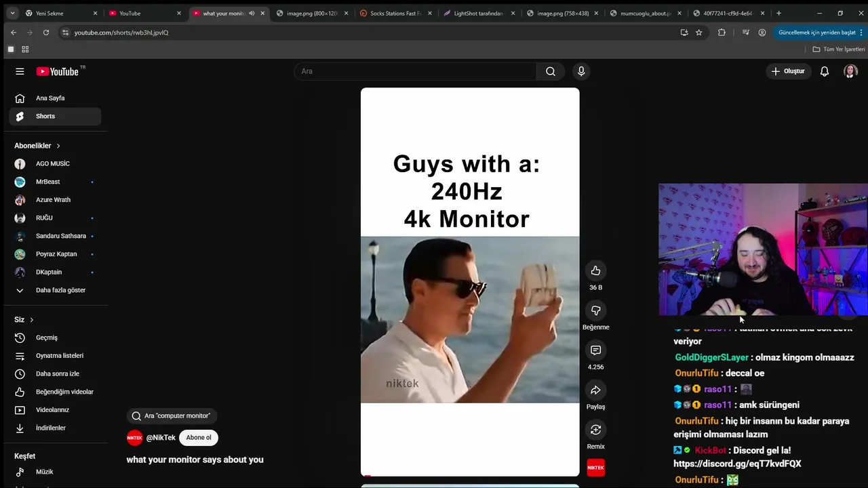Open the media control icon in toolbar
Viewport: 868px width, 488px height.
point(746,33)
